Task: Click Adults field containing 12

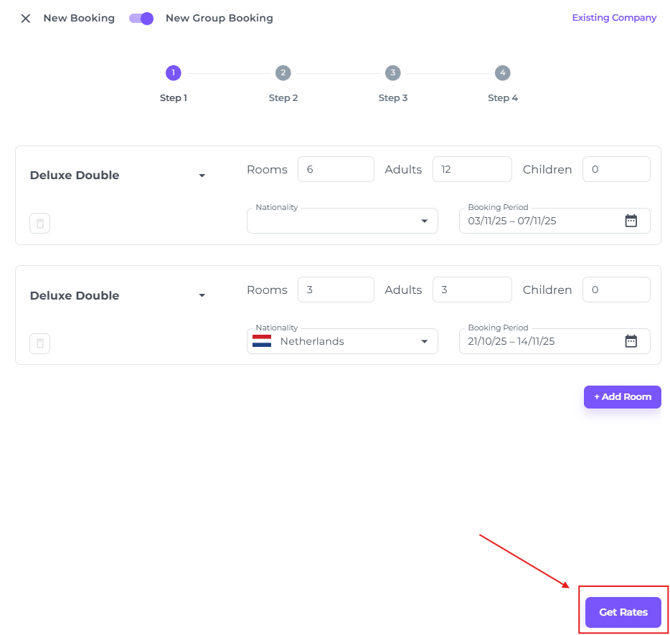Action: [471, 170]
